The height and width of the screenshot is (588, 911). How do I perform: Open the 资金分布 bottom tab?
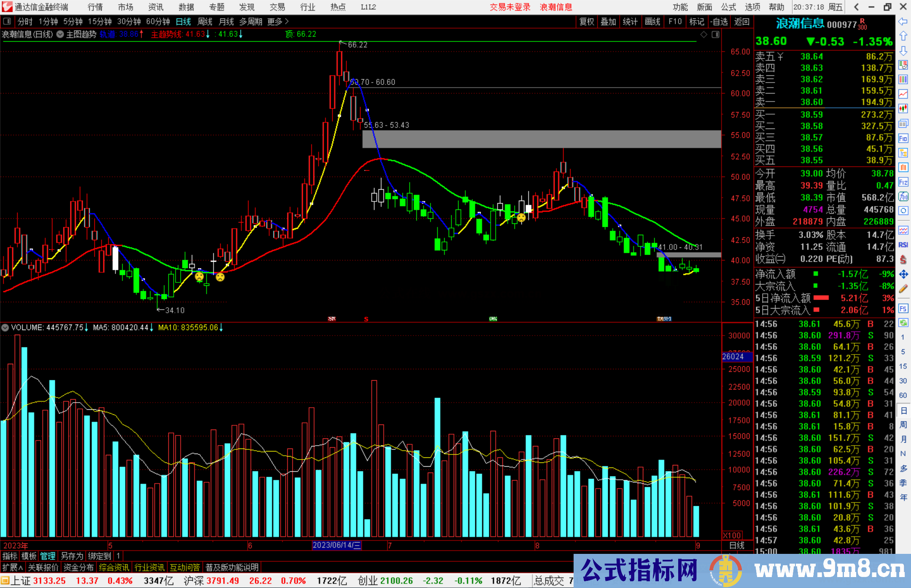pyautogui.click(x=78, y=567)
